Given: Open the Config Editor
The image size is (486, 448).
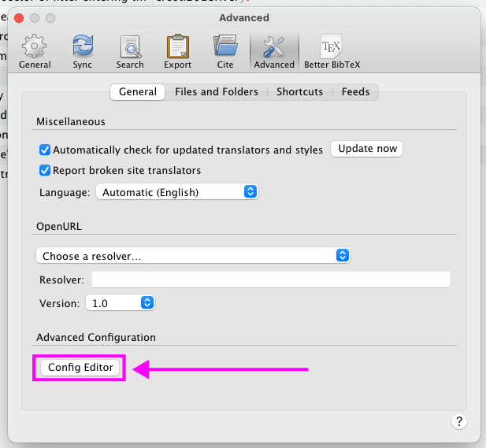Looking at the screenshot, I should point(81,368).
